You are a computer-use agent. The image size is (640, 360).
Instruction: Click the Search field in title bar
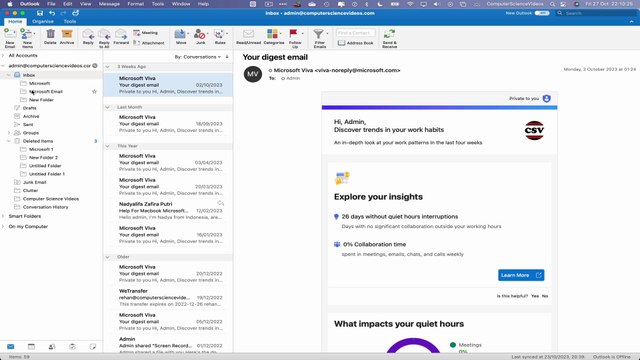click(x=596, y=13)
